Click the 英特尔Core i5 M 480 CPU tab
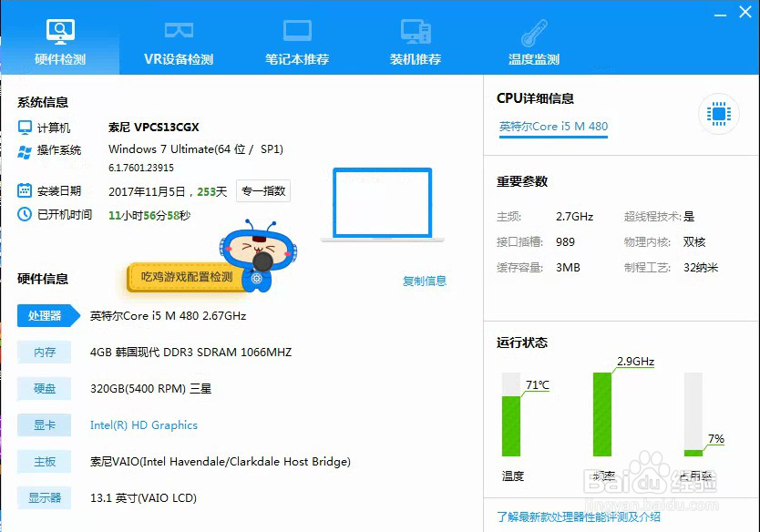Viewport: 760px width, 532px height. (x=553, y=127)
